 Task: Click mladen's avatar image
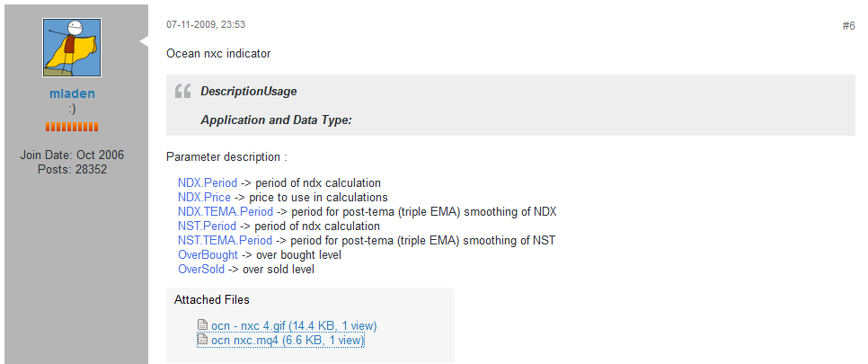(72, 48)
